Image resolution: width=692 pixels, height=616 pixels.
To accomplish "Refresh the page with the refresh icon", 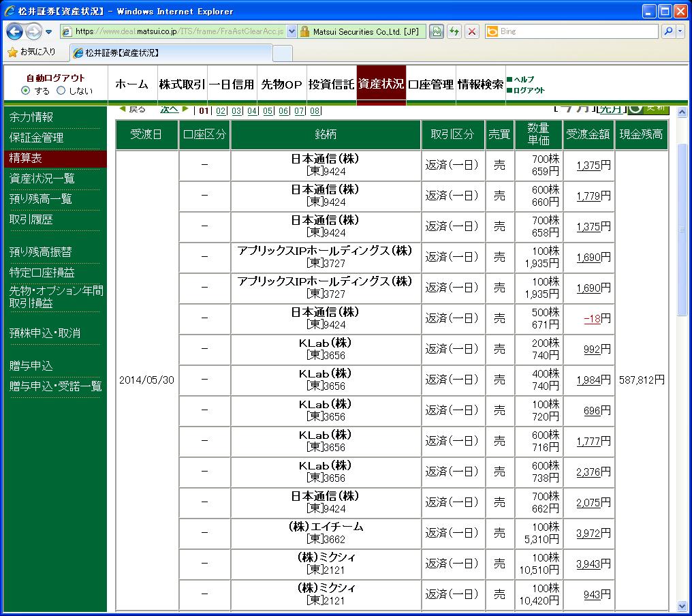I will click(x=454, y=31).
